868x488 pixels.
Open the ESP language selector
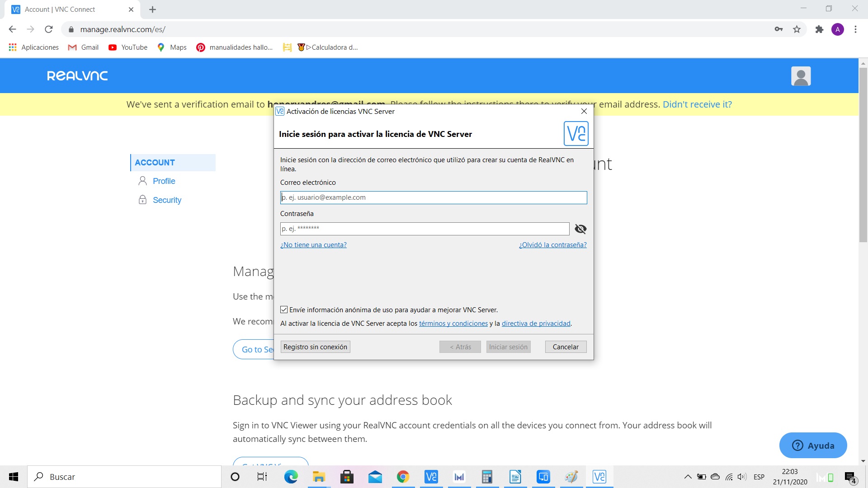point(759,477)
